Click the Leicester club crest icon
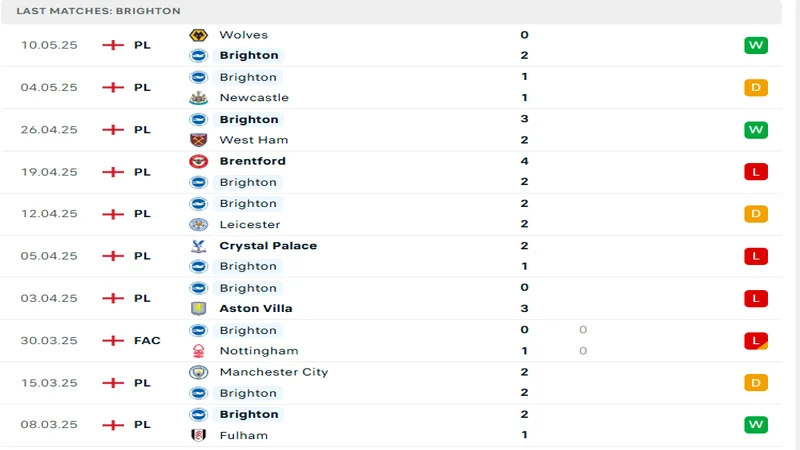 tap(198, 225)
